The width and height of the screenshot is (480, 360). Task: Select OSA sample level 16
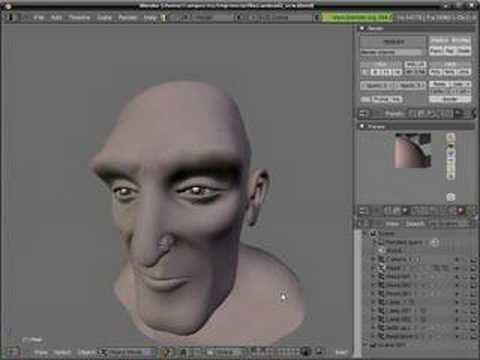click(x=398, y=72)
